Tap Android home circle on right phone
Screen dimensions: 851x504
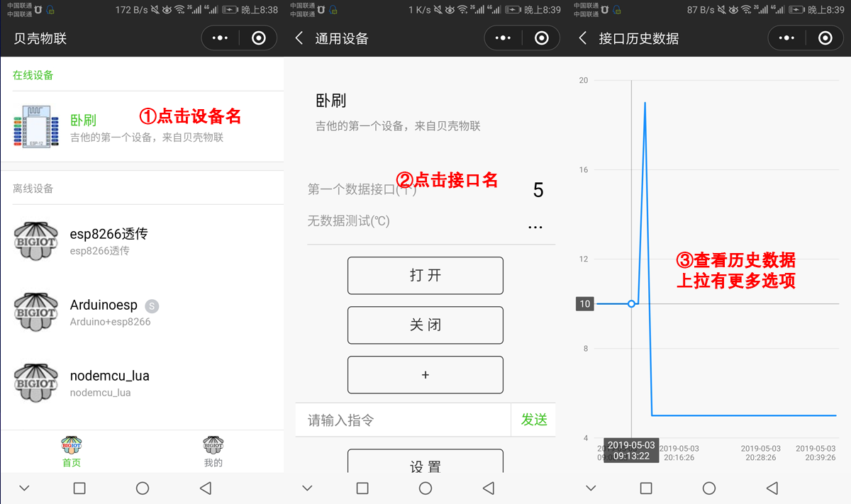(x=709, y=488)
